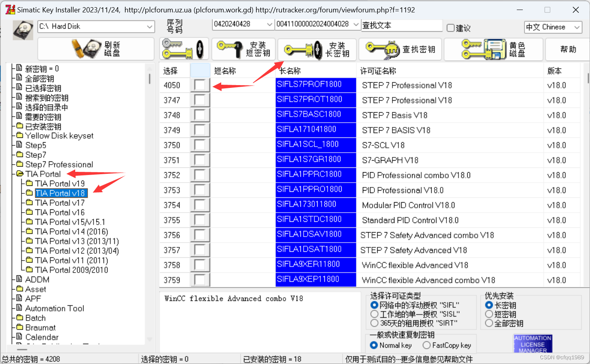Click the find key magnifier button
This screenshot has width=590, height=364.
(x=400, y=49)
